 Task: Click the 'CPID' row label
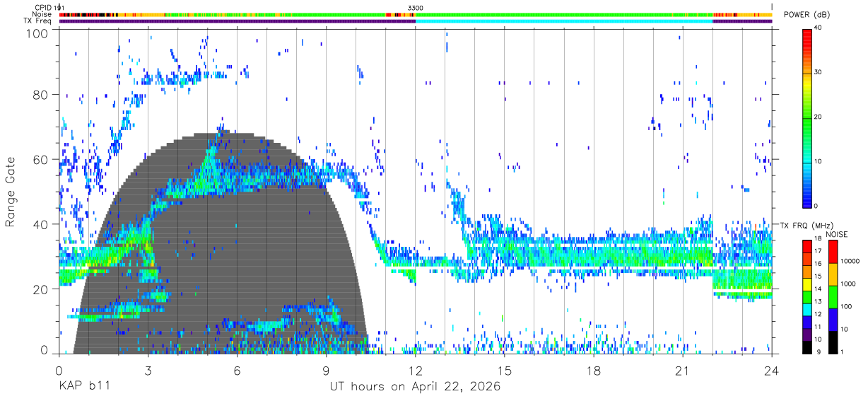click(x=43, y=8)
